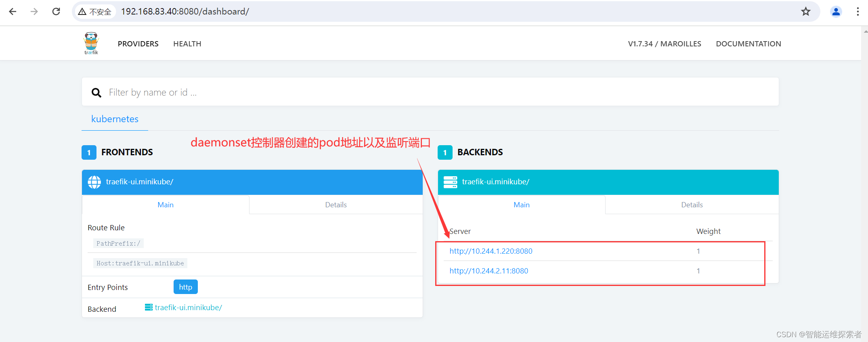The height and width of the screenshot is (342, 868).
Task: Select the frontend Main tab
Action: click(x=166, y=205)
